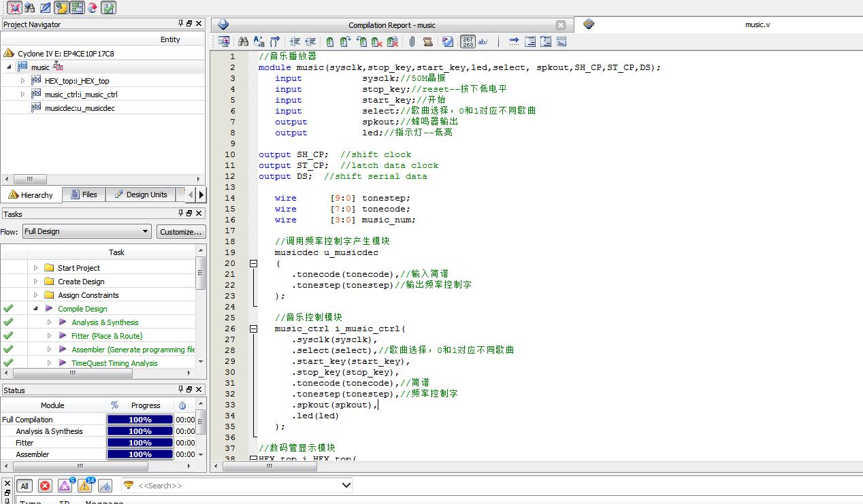Click the scroll-shaped template icon

point(427,41)
